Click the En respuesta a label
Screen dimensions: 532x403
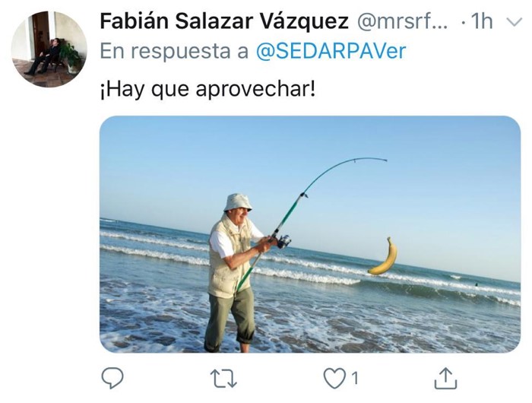tap(174, 51)
